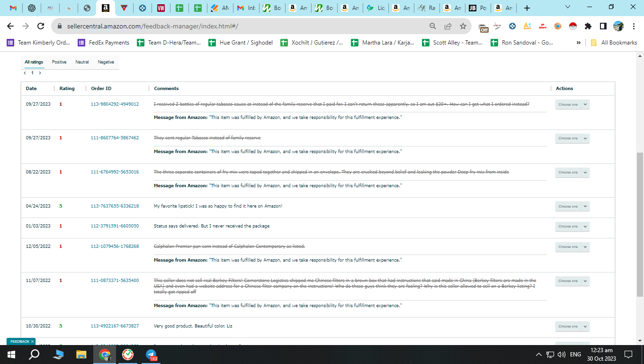Toggle the Chrome side panel icon

coord(603,26)
